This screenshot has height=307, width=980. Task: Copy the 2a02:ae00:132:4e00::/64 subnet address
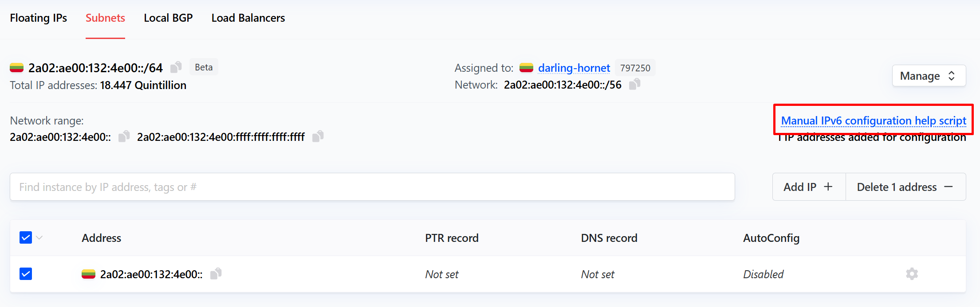(x=176, y=67)
